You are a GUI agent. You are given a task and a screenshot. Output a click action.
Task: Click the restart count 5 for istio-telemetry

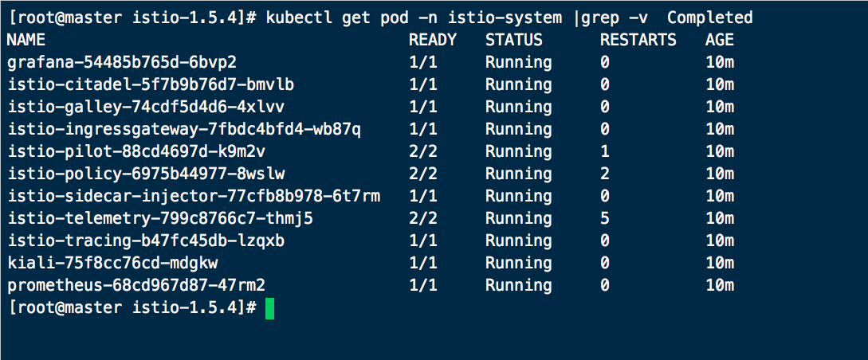[605, 218]
